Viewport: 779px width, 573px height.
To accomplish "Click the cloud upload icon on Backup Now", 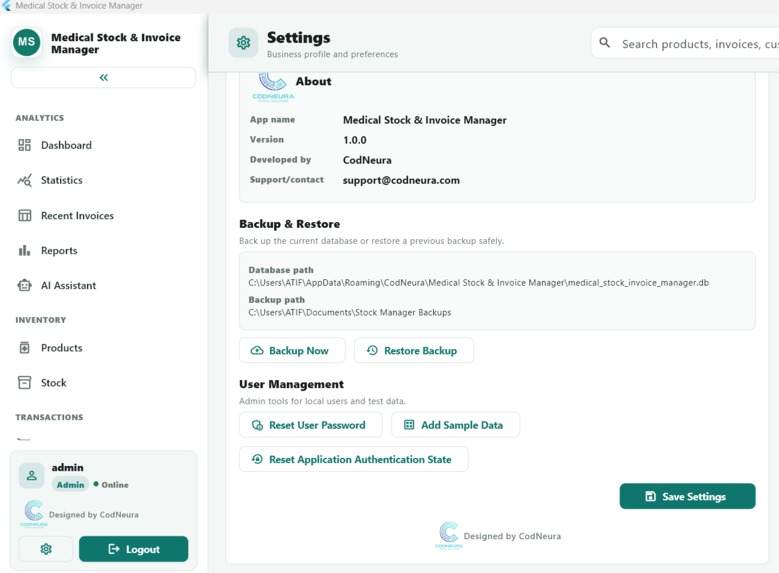I will click(x=257, y=350).
